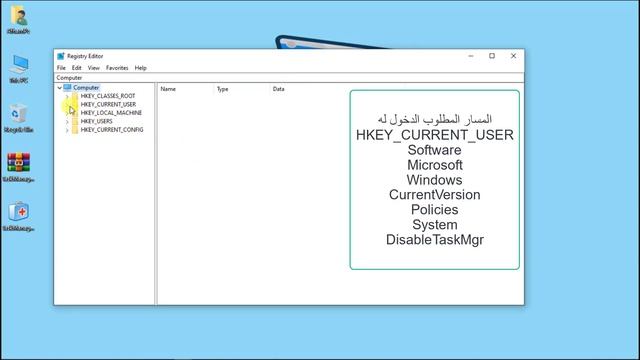Image resolution: width=640 pixels, height=360 pixels.
Task: Click the HKEY_USERS folder icon
Action: (x=75, y=121)
